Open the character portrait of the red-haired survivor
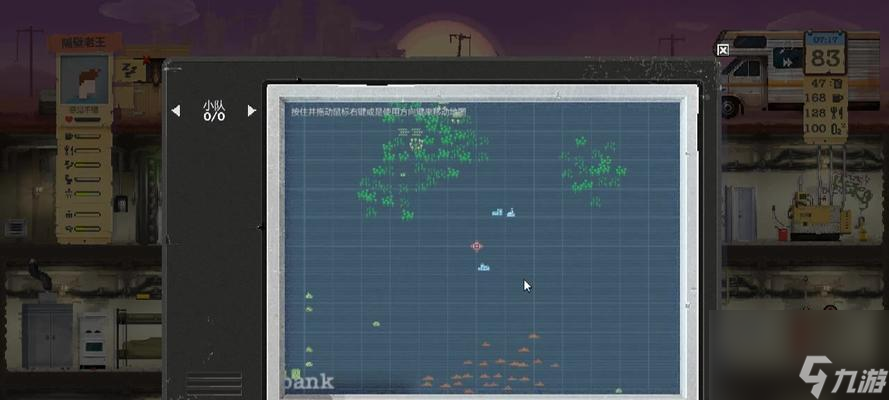Image resolution: width=889 pixels, height=400 pixels. coord(84,79)
